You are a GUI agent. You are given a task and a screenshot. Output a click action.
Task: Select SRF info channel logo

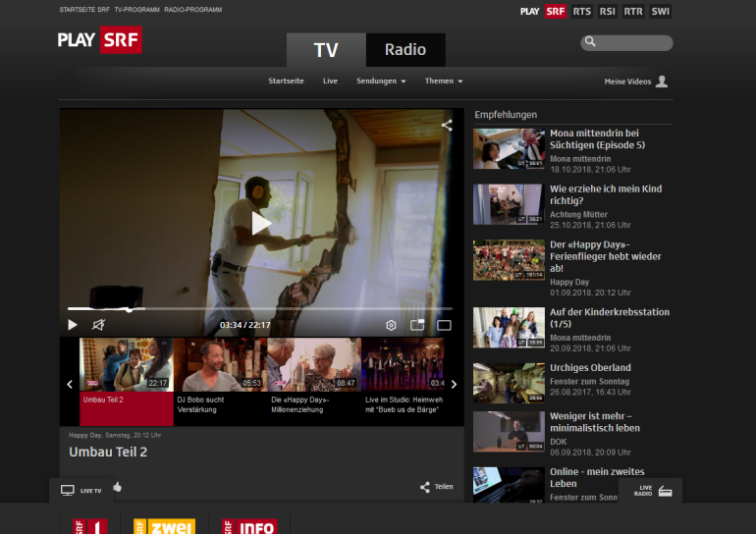249,526
